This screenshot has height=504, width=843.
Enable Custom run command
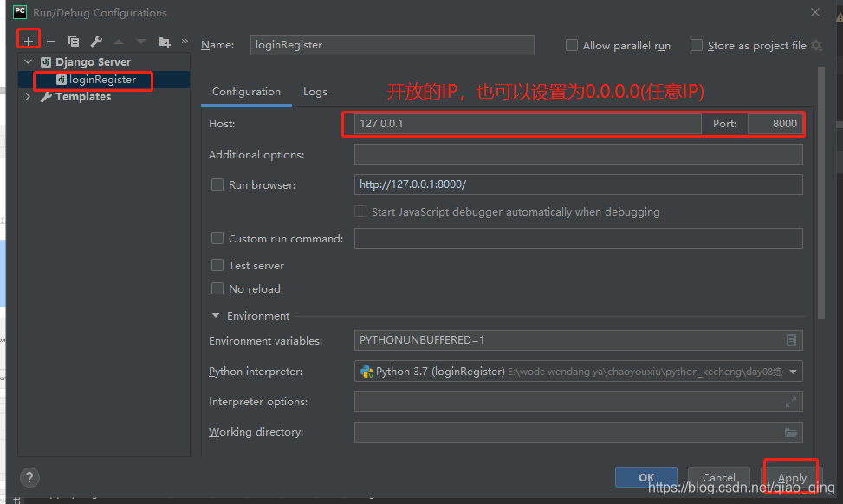click(x=217, y=238)
